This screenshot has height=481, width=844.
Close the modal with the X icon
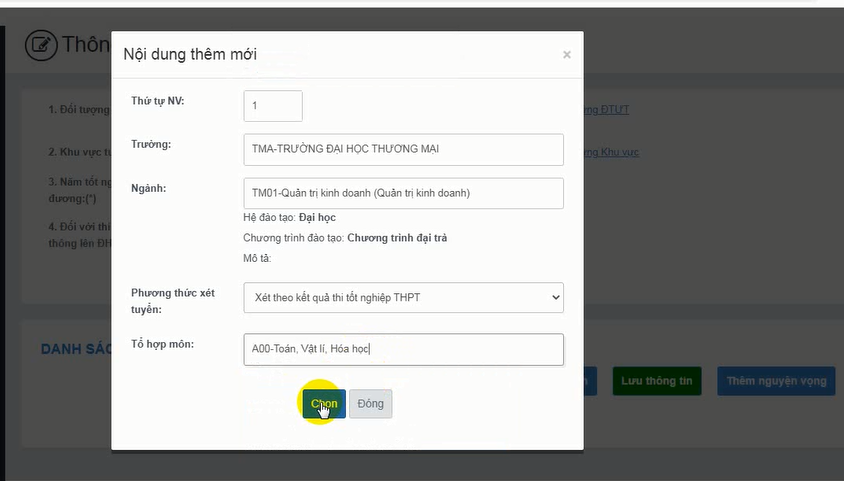567,55
